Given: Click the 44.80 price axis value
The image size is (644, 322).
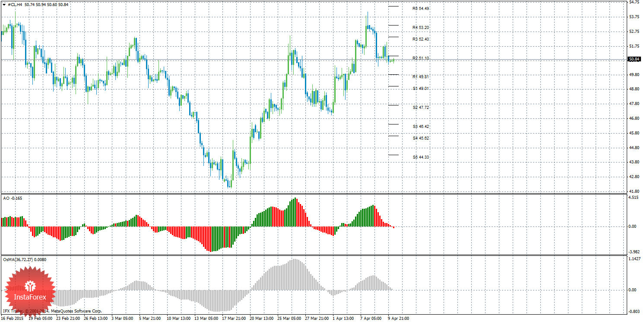Looking at the screenshot, I should [634, 148].
